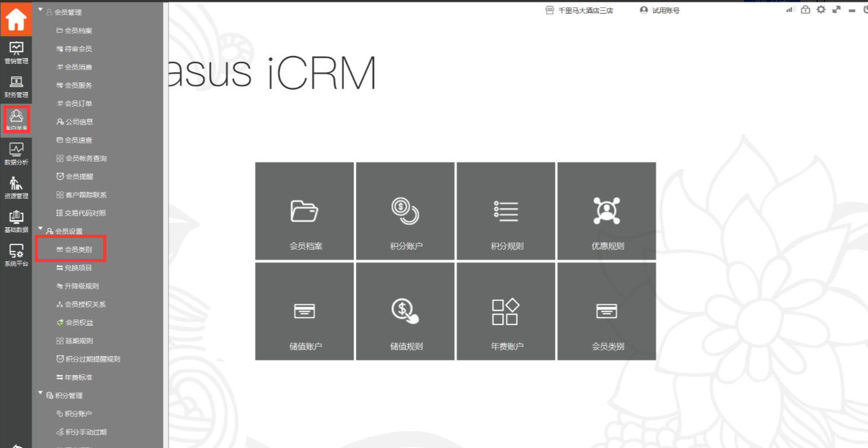Select 会员类别 in the menu tree
The height and width of the screenshot is (448, 868).
[78, 249]
